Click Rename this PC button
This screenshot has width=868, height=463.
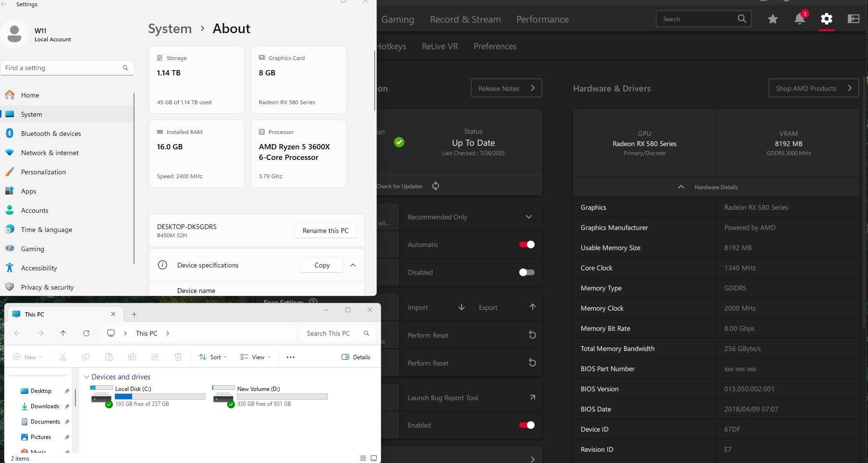(x=326, y=231)
